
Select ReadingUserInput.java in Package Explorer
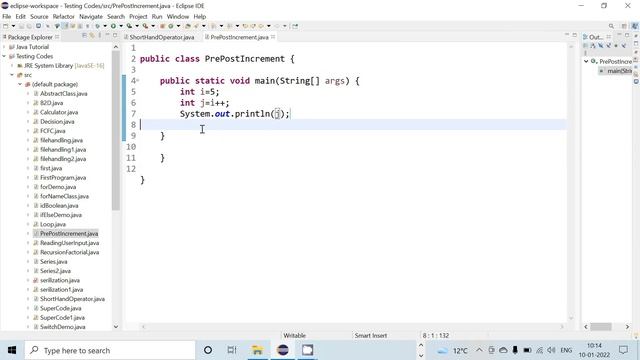[x=69, y=243]
